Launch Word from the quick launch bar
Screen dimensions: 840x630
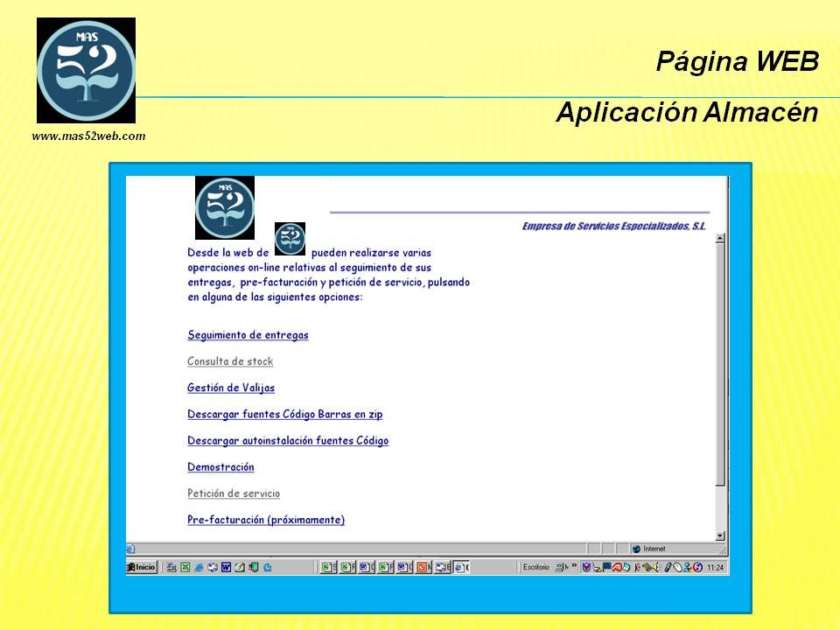(226, 567)
